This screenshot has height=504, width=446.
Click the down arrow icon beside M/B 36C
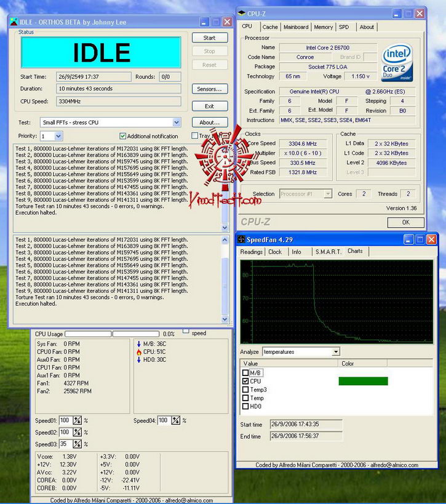[139, 344]
